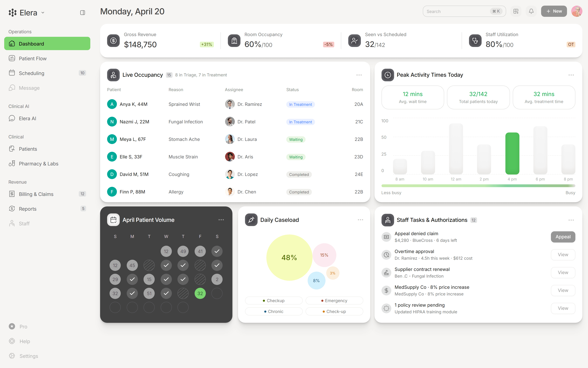The image size is (588, 368).
Task: Expand the Elera workspace dropdown chevron
Action: point(43,12)
